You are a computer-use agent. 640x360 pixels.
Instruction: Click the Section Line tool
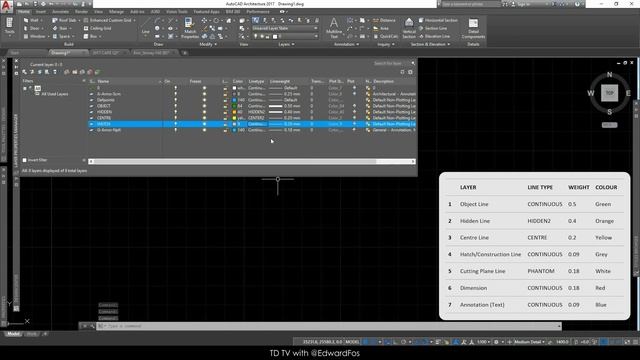pos(433,28)
